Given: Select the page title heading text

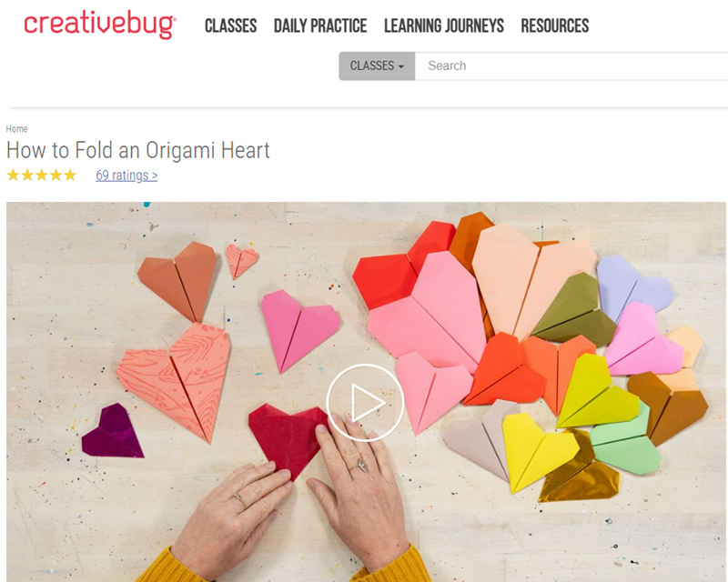Looking at the screenshot, I should [138, 150].
